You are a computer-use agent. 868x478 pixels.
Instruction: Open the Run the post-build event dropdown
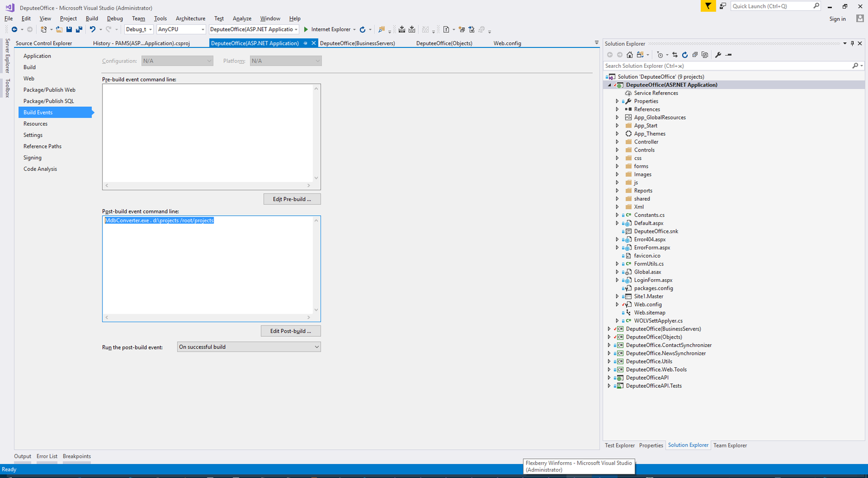click(x=249, y=347)
